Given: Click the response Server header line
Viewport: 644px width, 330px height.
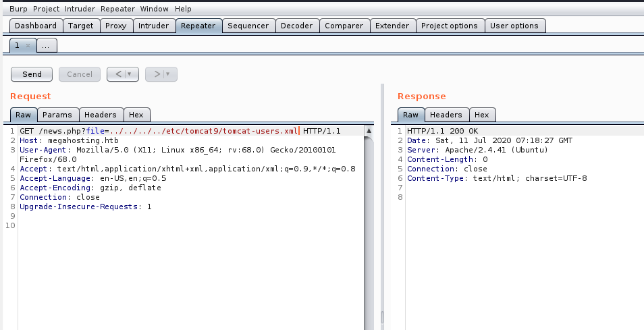Looking at the screenshot, I should pos(478,150).
